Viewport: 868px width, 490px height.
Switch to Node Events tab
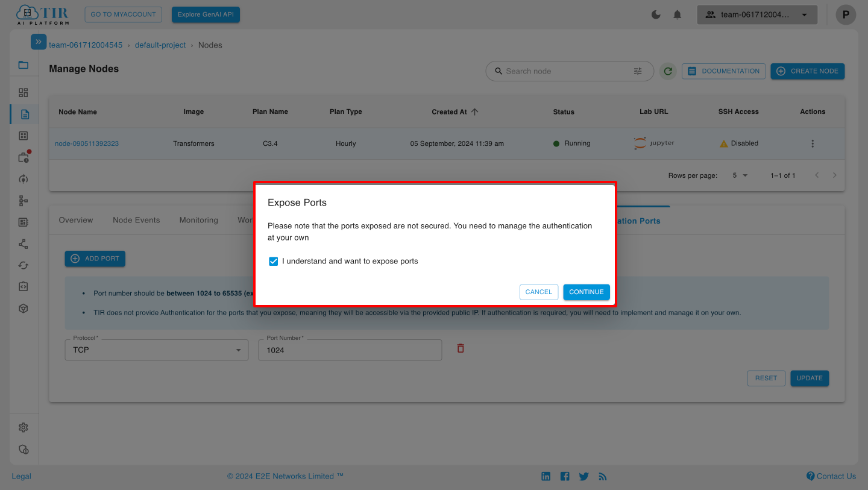(x=136, y=220)
